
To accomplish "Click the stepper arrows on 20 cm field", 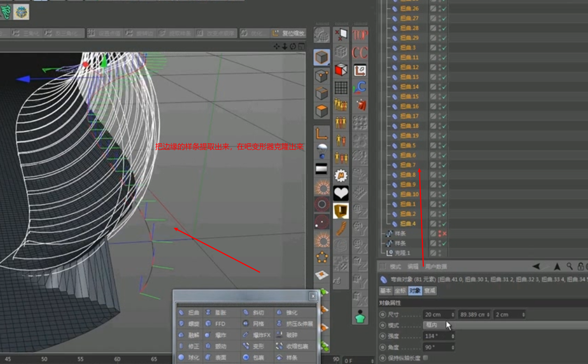I will pos(452,315).
